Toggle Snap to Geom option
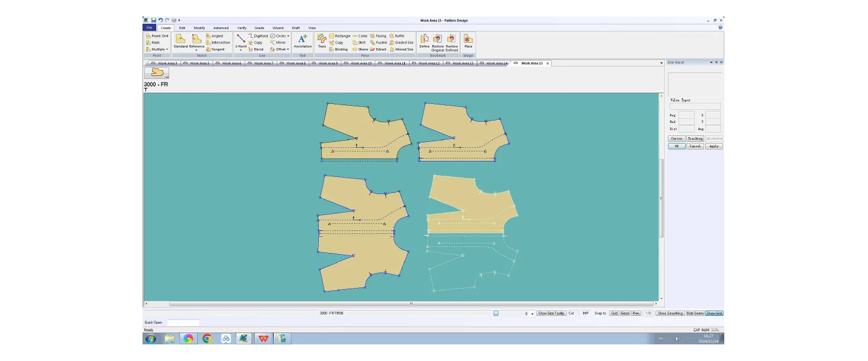868x361 pixels. [625, 313]
